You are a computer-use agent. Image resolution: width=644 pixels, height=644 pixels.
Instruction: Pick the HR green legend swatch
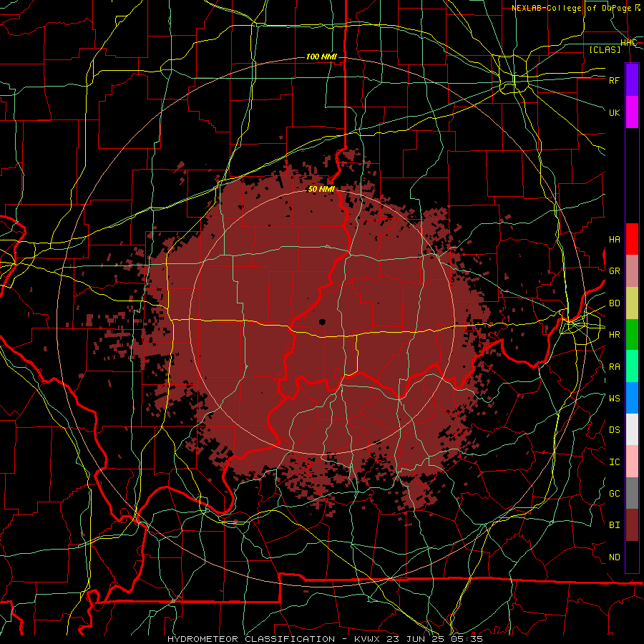(x=632, y=335)
